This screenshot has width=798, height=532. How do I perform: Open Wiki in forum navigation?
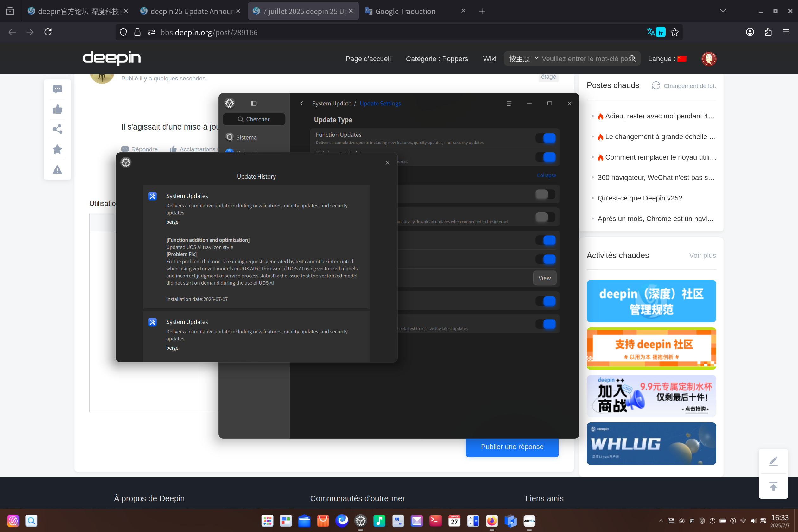tap(489, 59)
